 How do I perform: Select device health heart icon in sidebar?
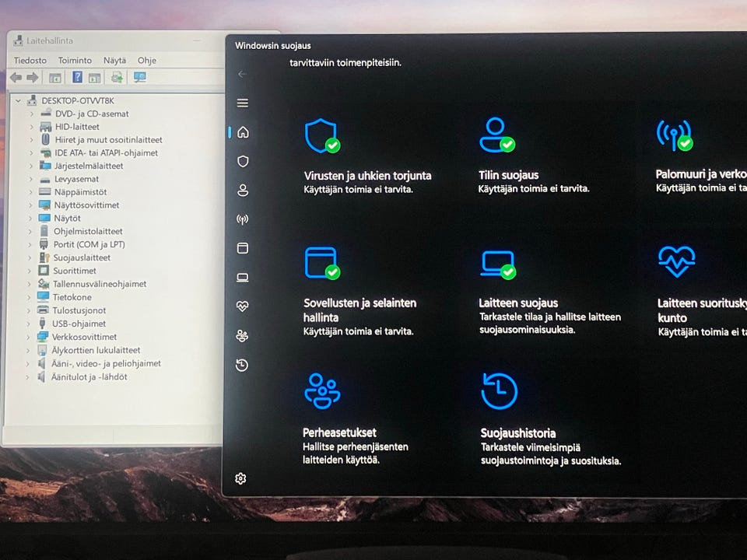click(x=242, y=306)
